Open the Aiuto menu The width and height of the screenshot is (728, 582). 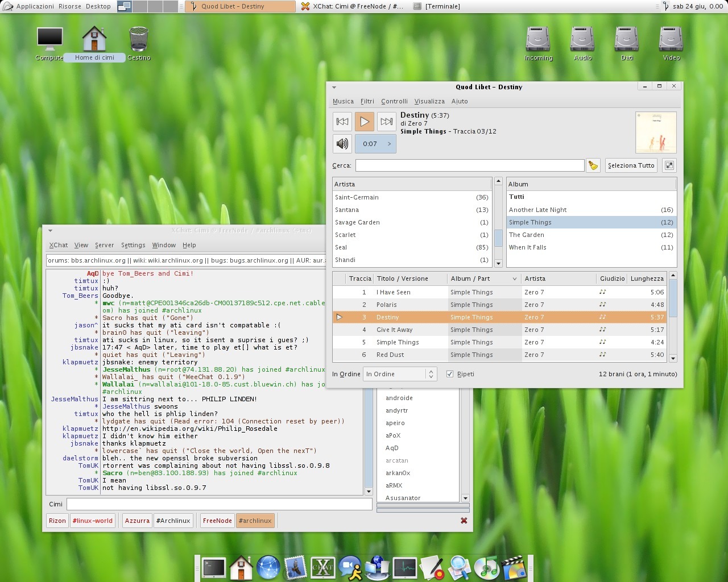[460, 101]
